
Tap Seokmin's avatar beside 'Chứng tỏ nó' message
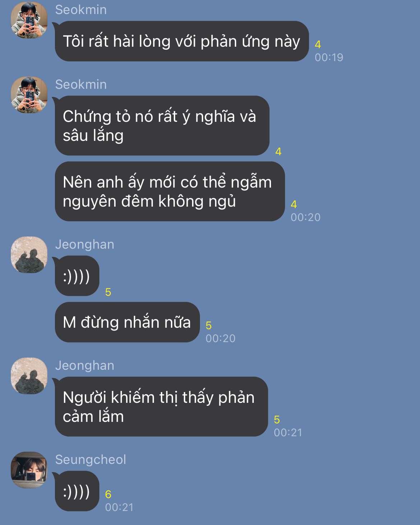(x=29, y=95)
